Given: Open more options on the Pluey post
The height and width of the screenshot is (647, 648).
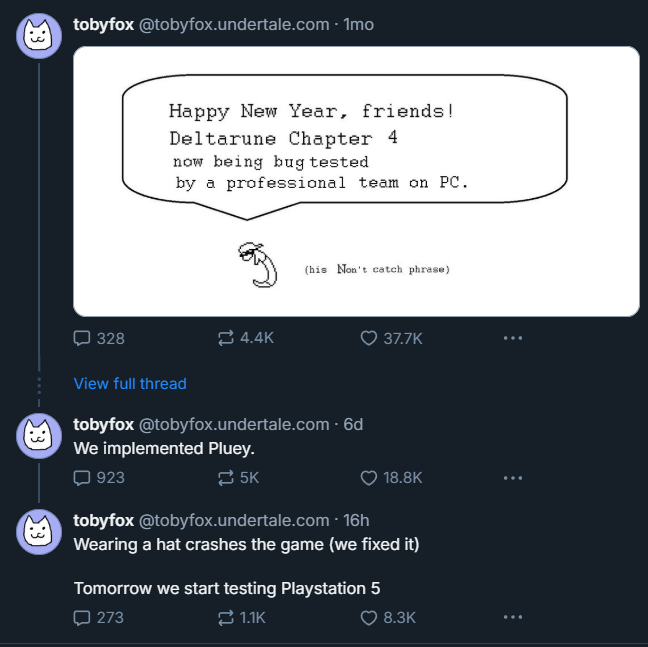Looking at the screenshot, I should (512, 477).
